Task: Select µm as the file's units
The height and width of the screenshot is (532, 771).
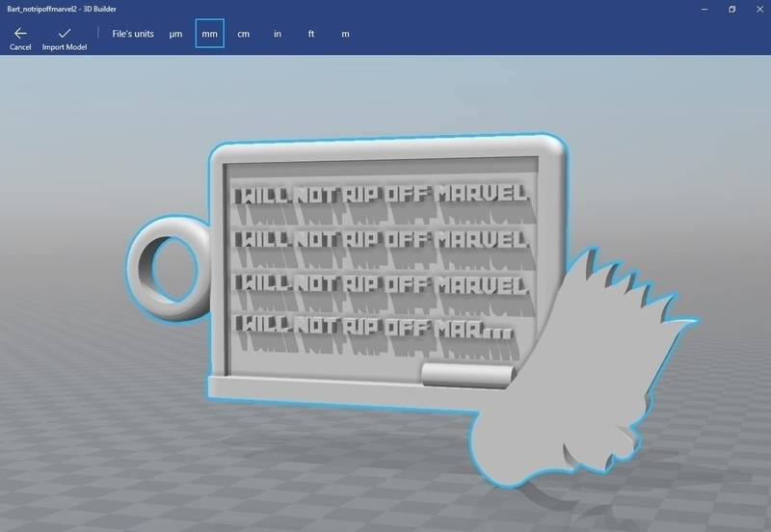Action: (175, 34)
